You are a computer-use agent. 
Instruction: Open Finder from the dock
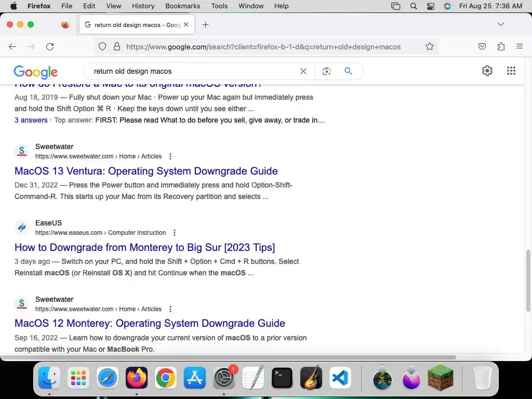pyautogui.click(x=49, y=378)
